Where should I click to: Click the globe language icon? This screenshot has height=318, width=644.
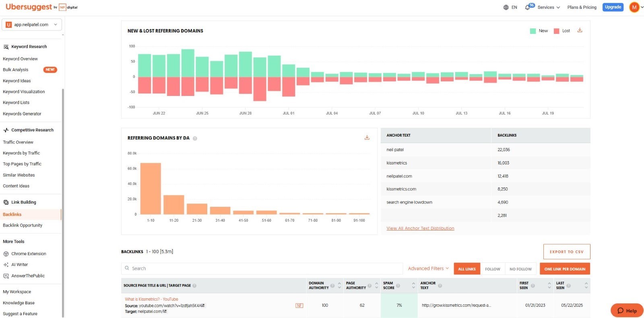(506, 7)
